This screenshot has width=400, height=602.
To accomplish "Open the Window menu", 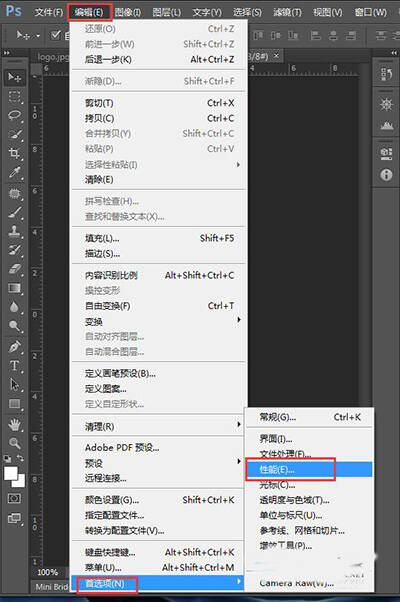I will (x=370, y=12).
